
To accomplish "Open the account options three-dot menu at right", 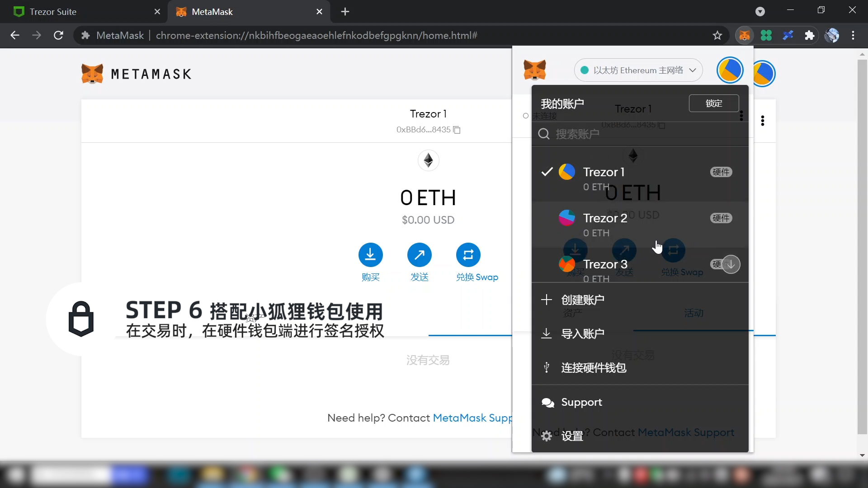I will point(763,121).
